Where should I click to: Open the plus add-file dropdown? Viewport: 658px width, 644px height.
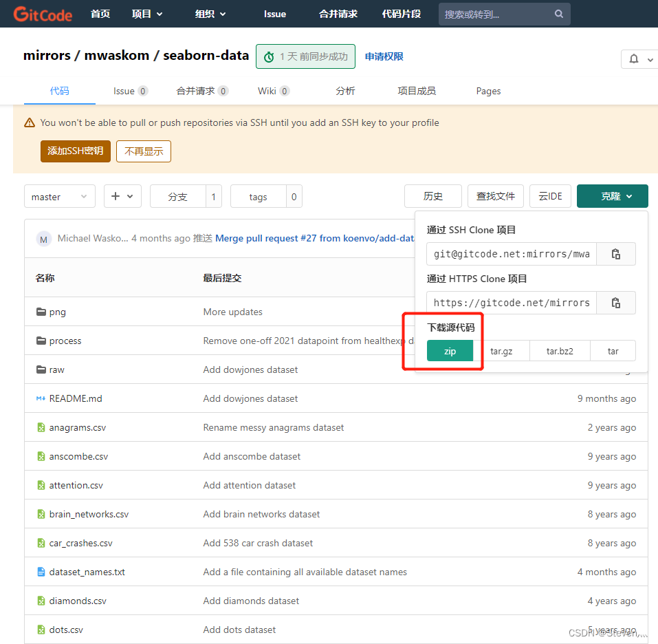[x=122, y=197]
